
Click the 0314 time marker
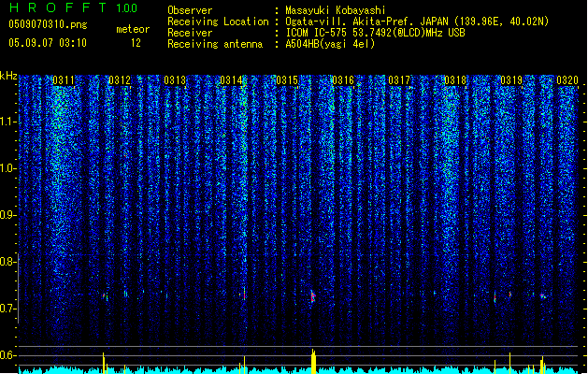(232, 80)
